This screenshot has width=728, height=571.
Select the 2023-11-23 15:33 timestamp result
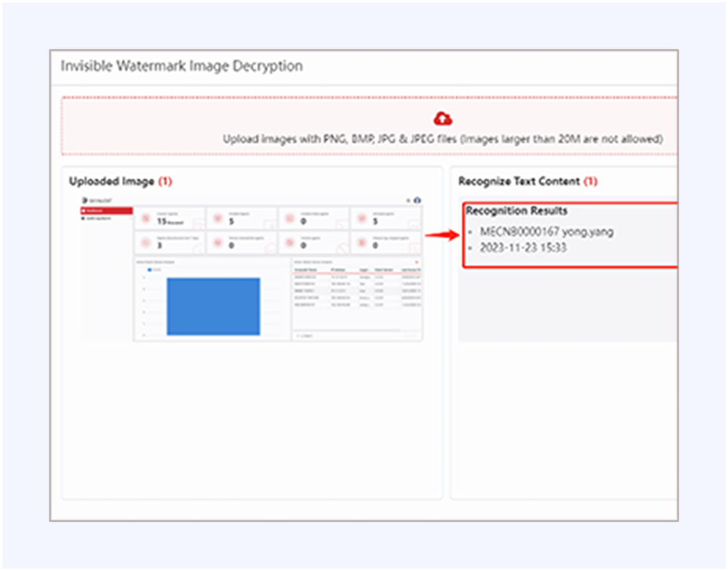pos(524,248)
